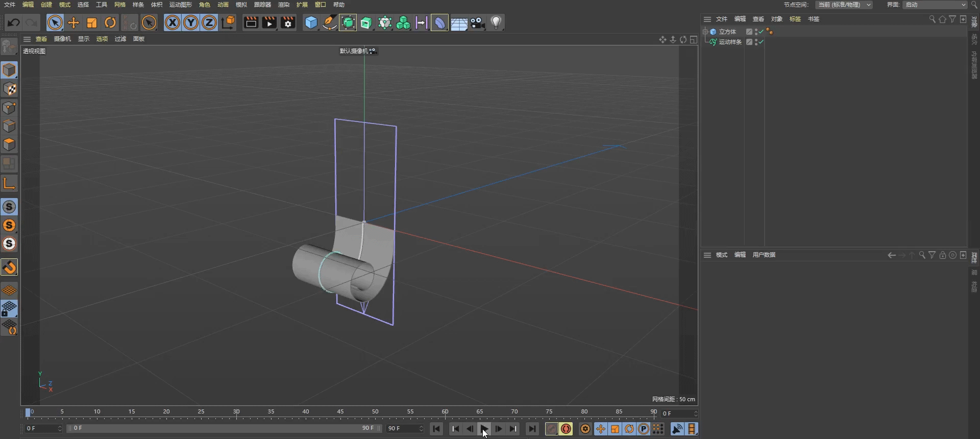Activate the Rotate tool in the toolbar
The height and width of the screenshot is (439, 980).
point(110,22)
